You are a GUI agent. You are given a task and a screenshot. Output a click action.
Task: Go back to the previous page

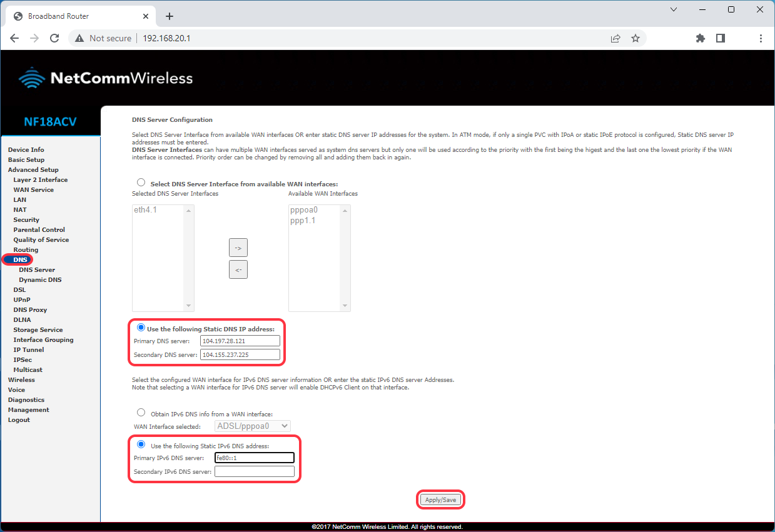click(x=14, y=38)
